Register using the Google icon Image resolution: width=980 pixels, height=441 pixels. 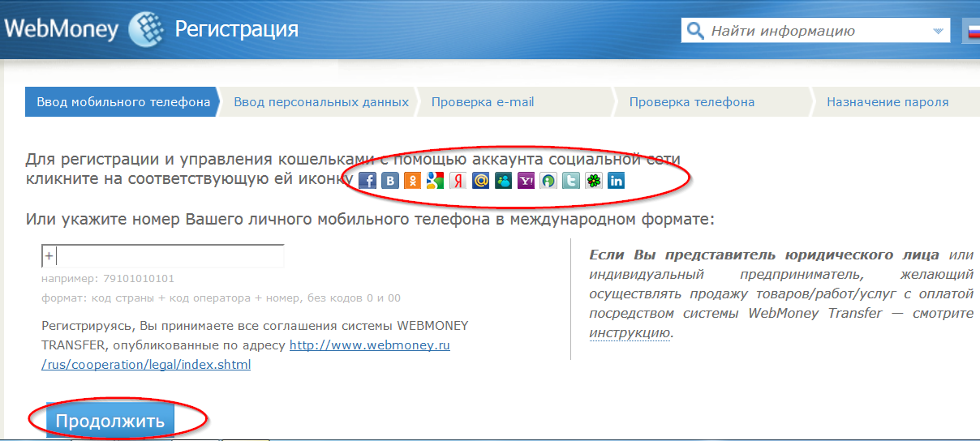(436, 181)
